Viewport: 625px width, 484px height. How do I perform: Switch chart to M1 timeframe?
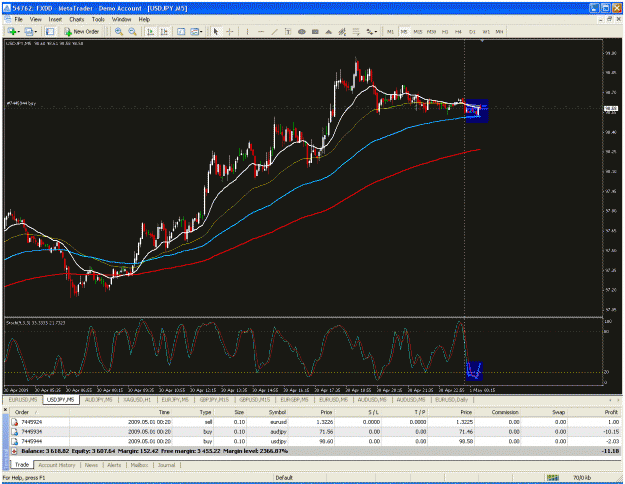point(390,31)
